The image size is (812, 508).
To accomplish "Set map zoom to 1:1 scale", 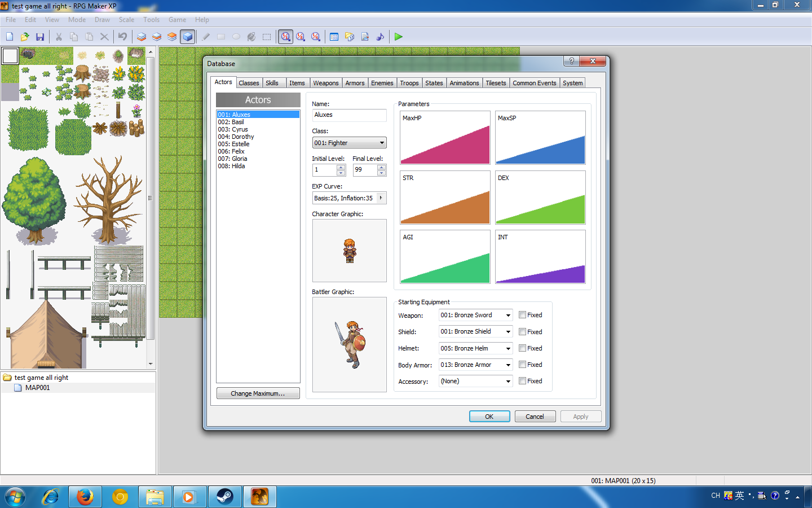I will (286, 37).
